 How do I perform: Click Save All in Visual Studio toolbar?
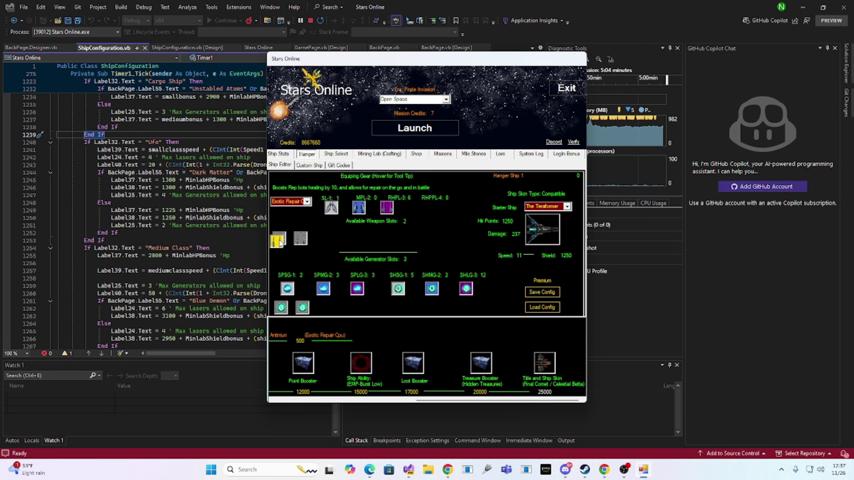tap(77, 21)
